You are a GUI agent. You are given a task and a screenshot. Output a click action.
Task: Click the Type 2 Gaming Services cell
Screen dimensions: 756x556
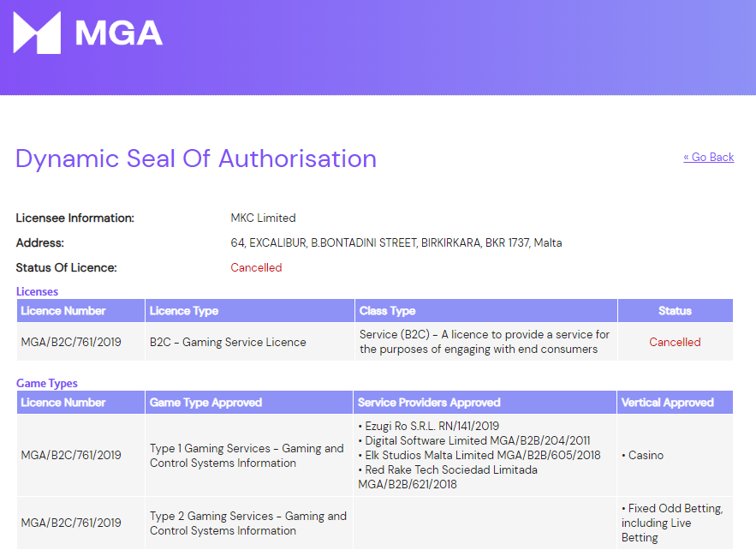pos(248,523)
